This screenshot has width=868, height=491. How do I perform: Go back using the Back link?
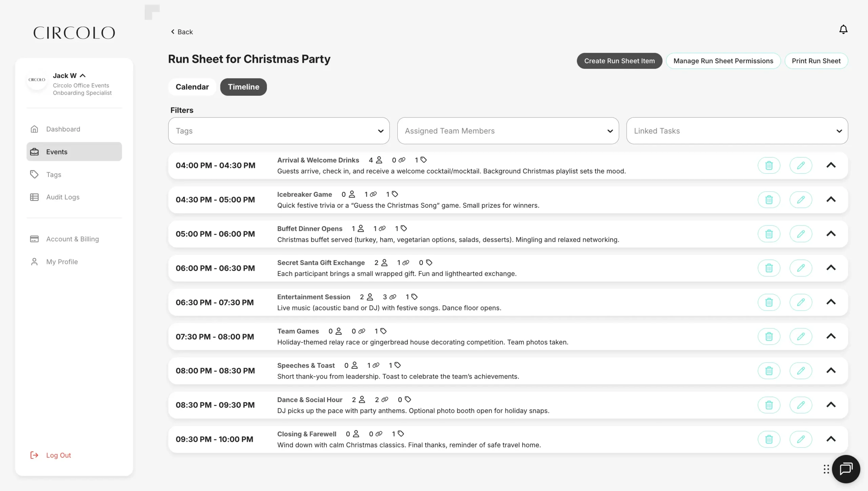tap(182, 32)
